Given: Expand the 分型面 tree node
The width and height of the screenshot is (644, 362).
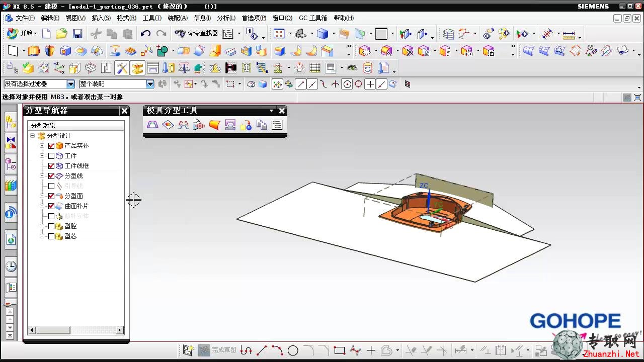Looking at the screenshot, I should tap(42, 196).
